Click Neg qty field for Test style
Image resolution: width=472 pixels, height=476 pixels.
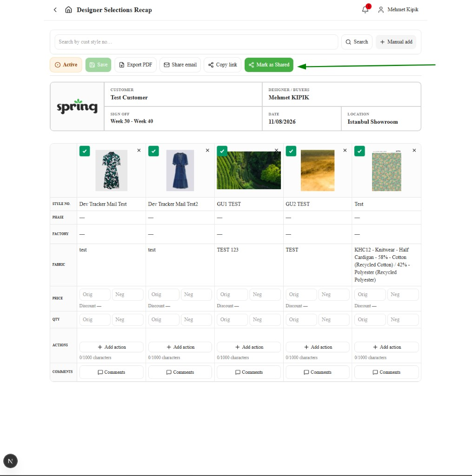[x=403, y=320]
